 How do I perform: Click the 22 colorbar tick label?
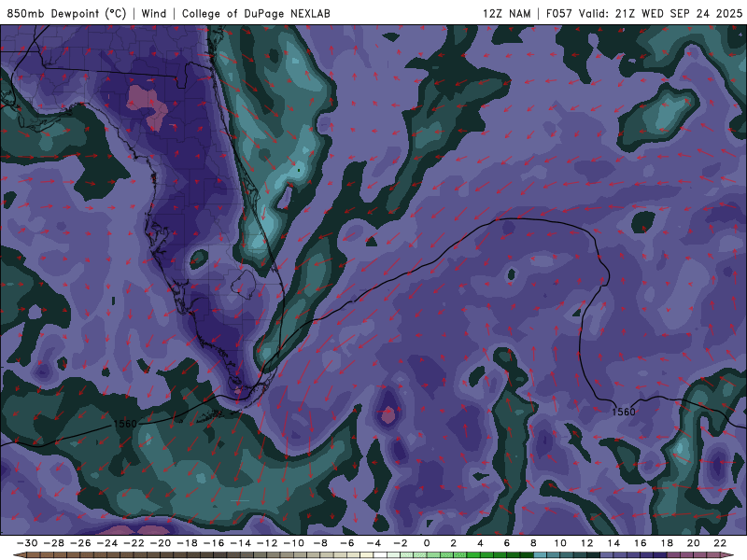pyautogui.click(x=720, y=543)
